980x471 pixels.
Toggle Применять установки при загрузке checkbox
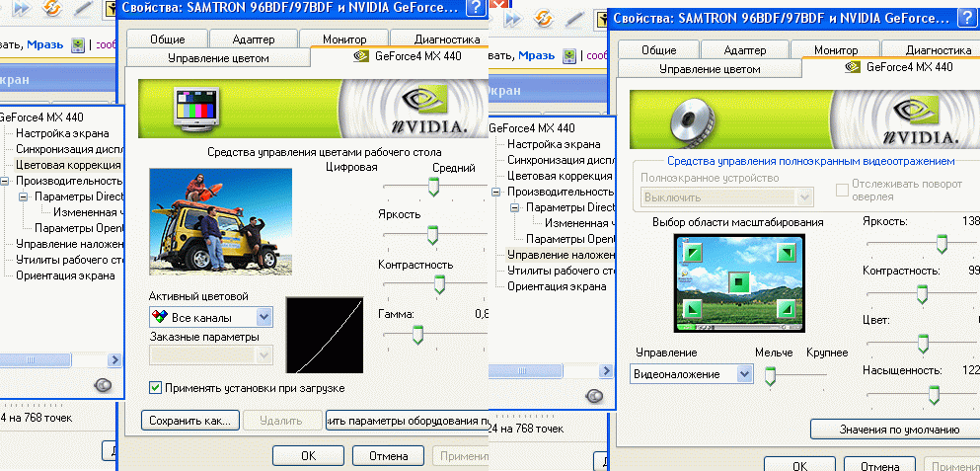click(x=156, y=388)
